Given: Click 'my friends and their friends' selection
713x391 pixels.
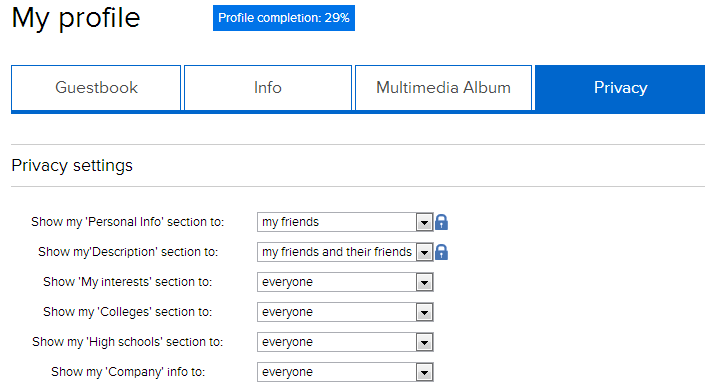Looking at the screenshot, I should pyautogui.click(x=336, y=252).
